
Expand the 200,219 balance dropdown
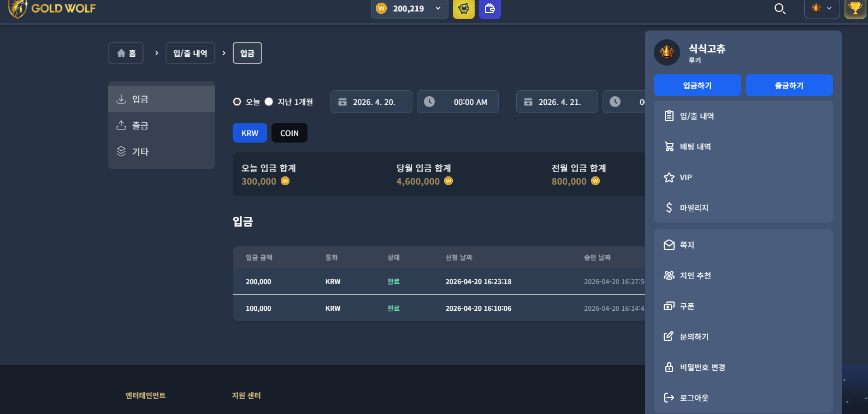pyautogui.click(x=410, y=9)
